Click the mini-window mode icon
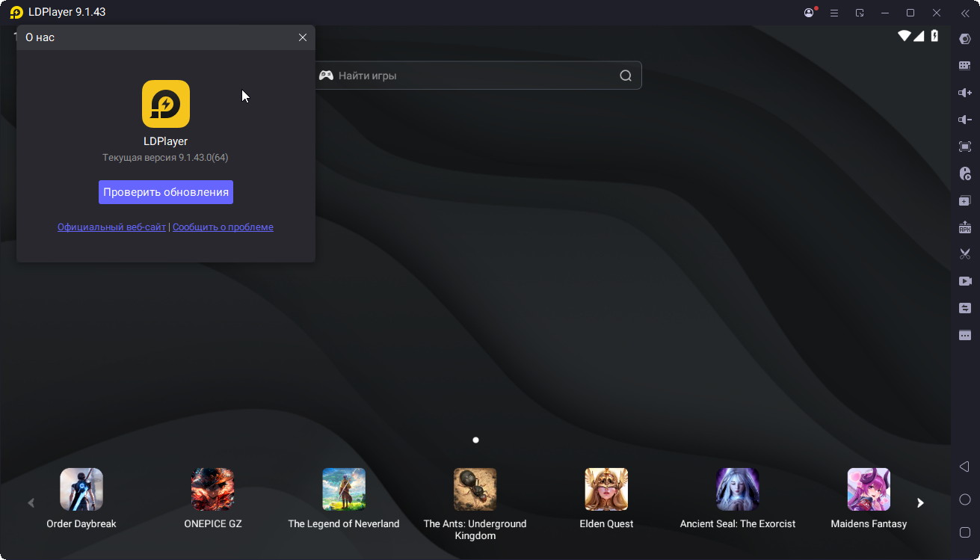 pyautogui.click(x=860, y=13)
